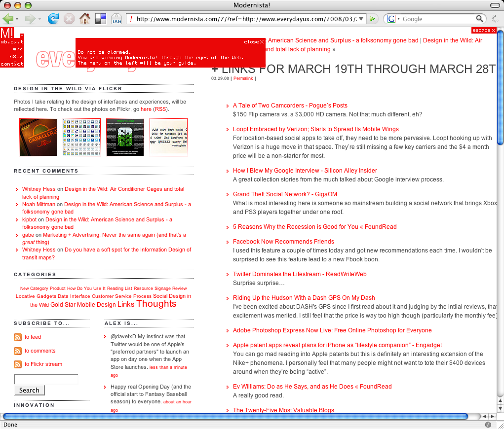
Task: Open 'Adobe Photoshop Express Now Live' link
Action: (x=332, y=330)
